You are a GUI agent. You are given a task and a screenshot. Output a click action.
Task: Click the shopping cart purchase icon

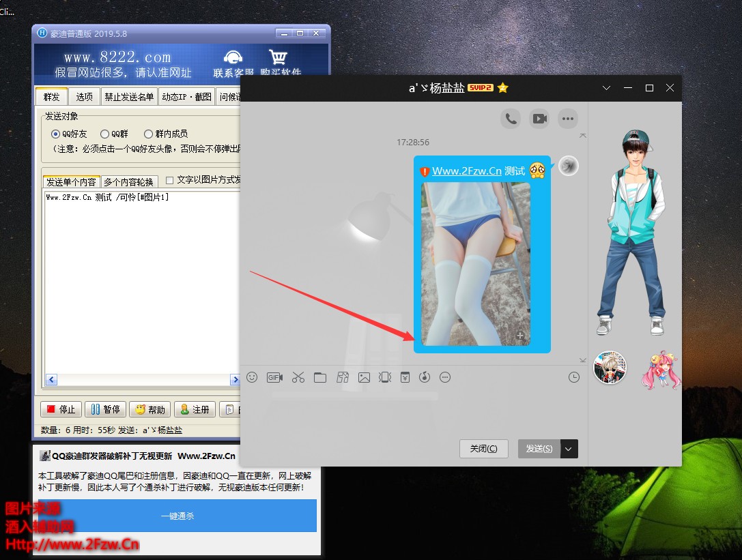(279, 57)
